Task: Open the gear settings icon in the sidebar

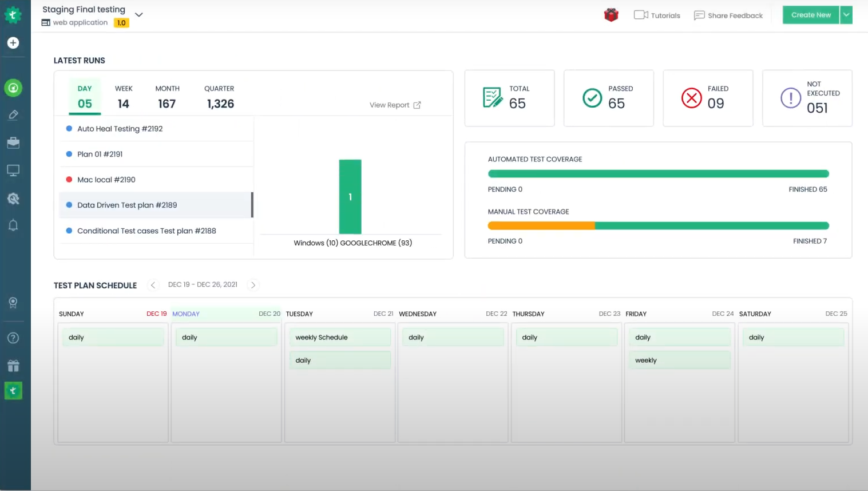Action: (x=13, y=198)
